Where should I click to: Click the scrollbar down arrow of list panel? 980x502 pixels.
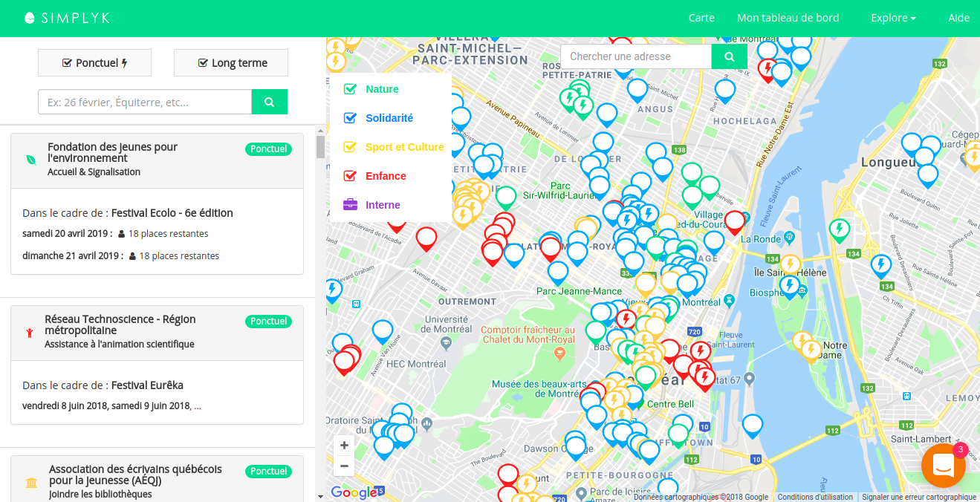[320, 496]
